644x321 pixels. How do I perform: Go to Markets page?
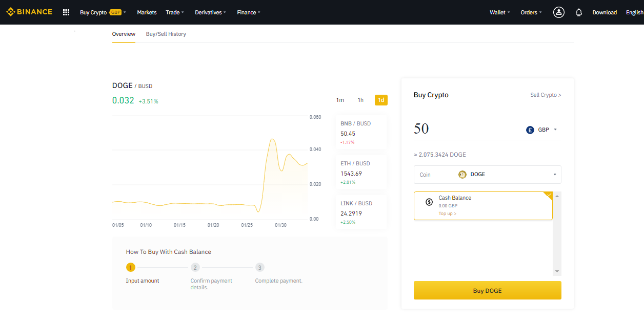pos(147,12)
